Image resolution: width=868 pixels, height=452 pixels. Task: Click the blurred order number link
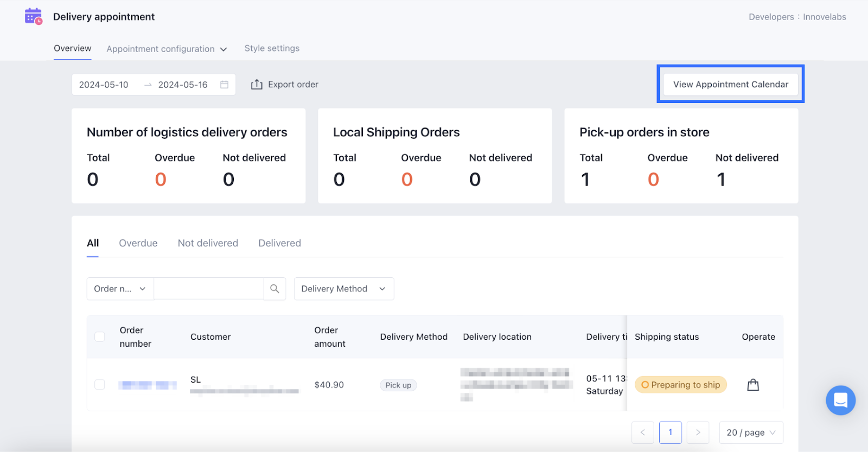pos(148,385)
